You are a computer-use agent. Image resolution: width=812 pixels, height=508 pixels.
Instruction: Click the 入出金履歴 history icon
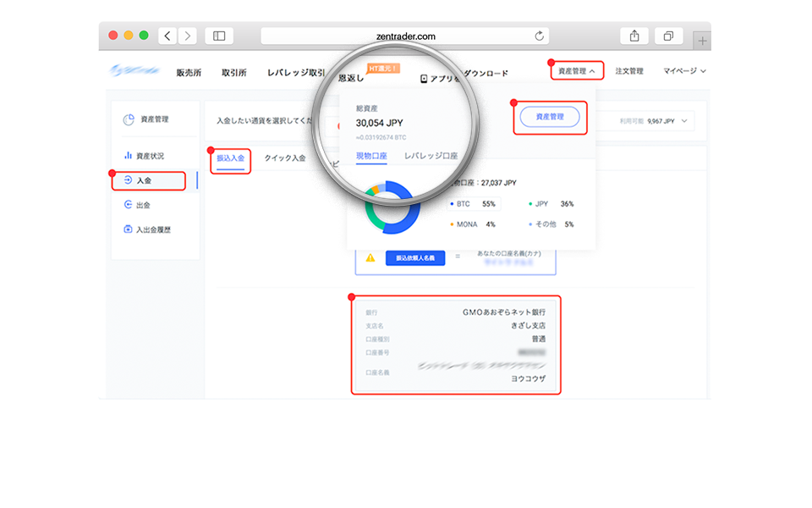click(129, 229)
